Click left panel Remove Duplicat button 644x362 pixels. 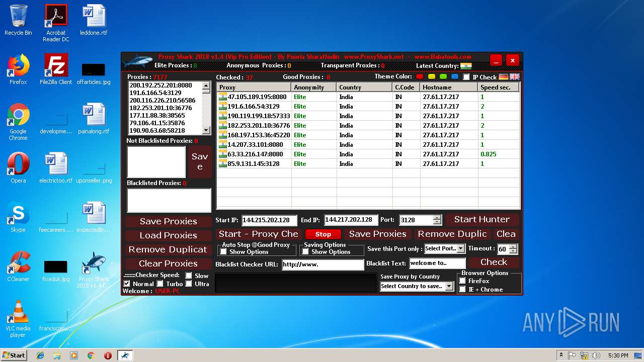pos(169,249)
